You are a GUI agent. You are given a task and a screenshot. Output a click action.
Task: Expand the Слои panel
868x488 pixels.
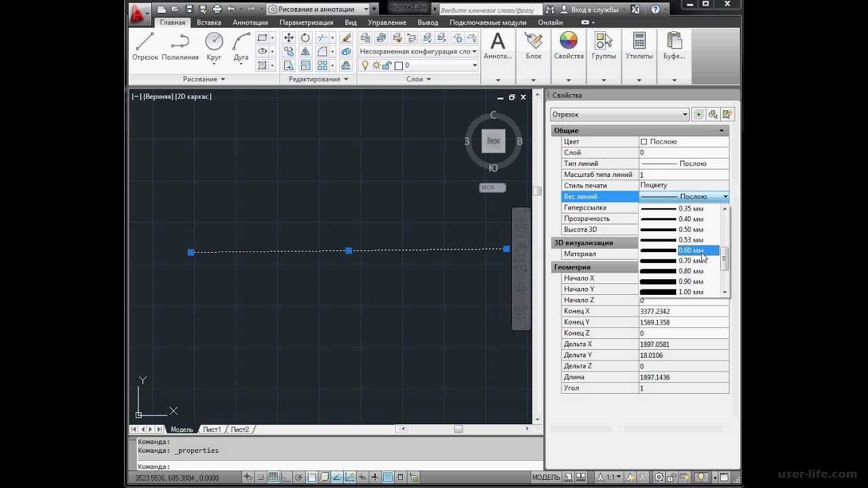pyautogui.click(x=418, y=79)
